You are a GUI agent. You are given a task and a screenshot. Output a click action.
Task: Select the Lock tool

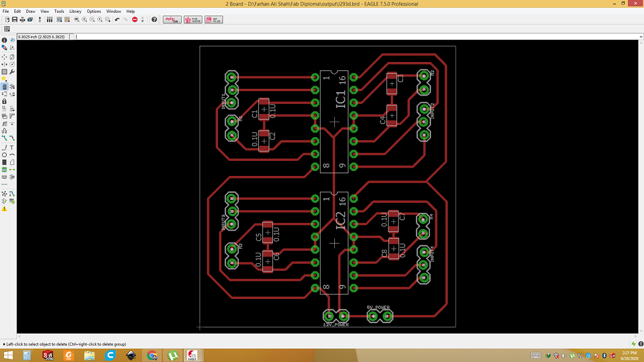tap(4, 101)
